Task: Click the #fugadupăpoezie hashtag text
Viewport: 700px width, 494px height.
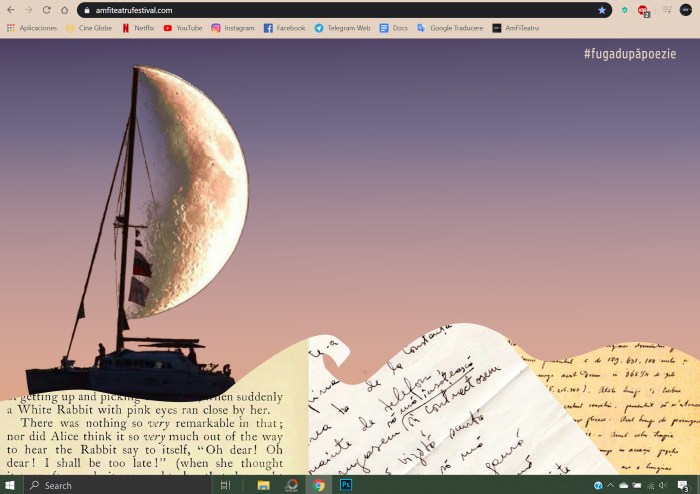Action: tap(629, 54)
